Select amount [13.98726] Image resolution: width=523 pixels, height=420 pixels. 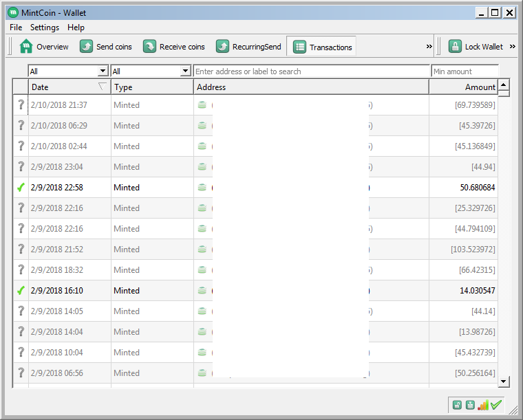pos(477,332)
